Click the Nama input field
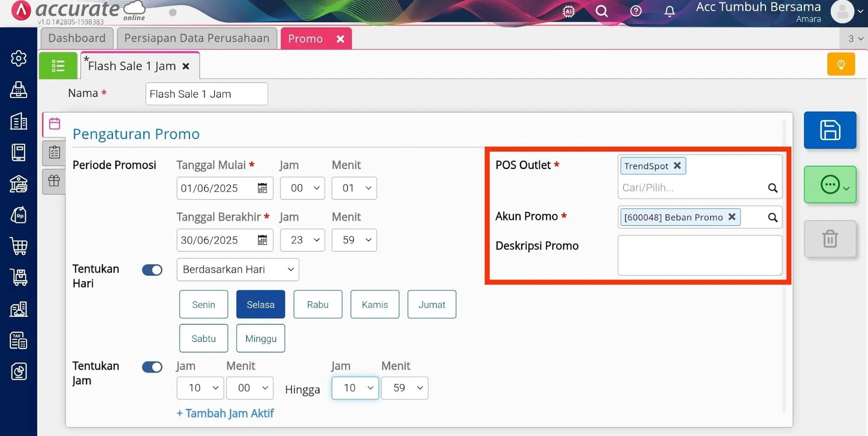868x436 pixels. [207, 94]
